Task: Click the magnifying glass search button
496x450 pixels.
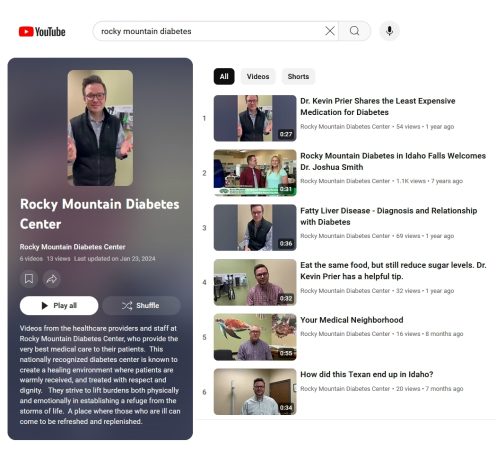Action: coord(355,31)
